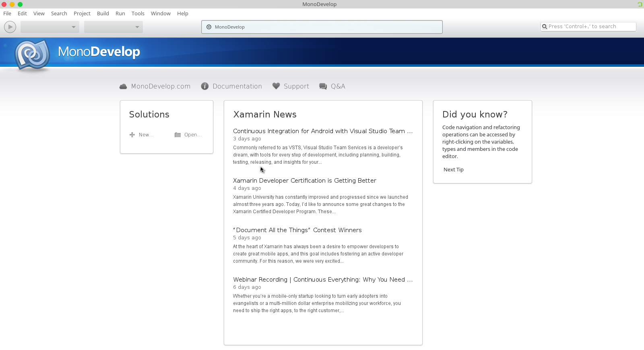The width and height of the screenshot is (644, 350).
Task: Click the 'Code navigation and refactoring' tip text
Action: point(481,142)
